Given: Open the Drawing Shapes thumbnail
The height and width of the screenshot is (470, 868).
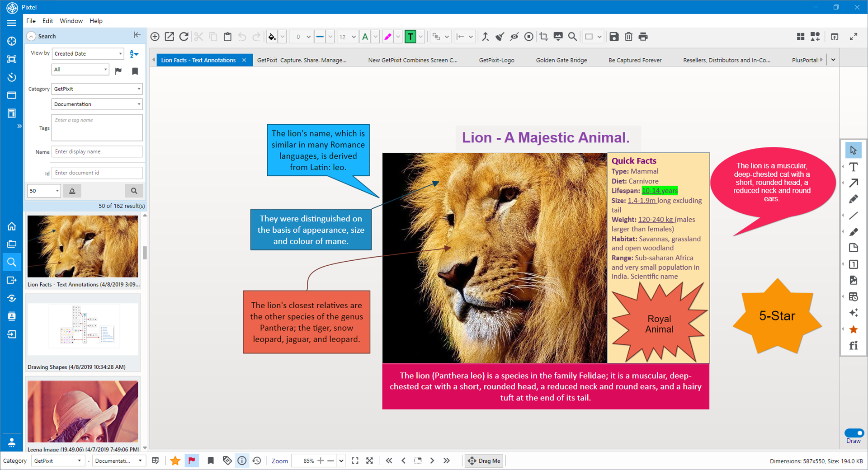Looking at the screenshot, I should coord(83,329).
